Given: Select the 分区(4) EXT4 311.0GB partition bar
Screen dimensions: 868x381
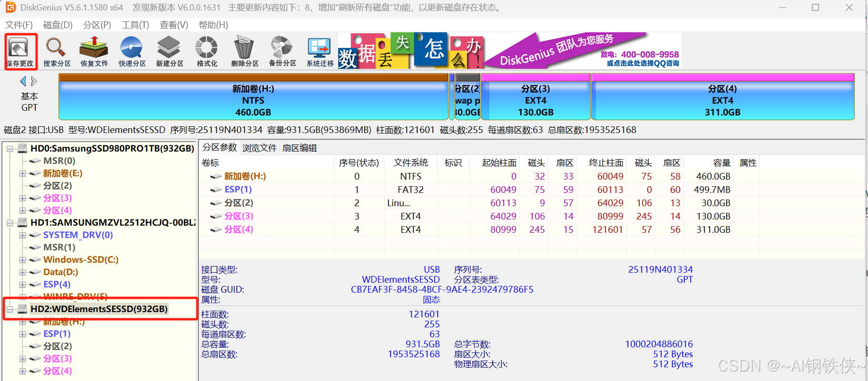Looking at the screenshot, I should pyautogui.click(x=722, y=97).
